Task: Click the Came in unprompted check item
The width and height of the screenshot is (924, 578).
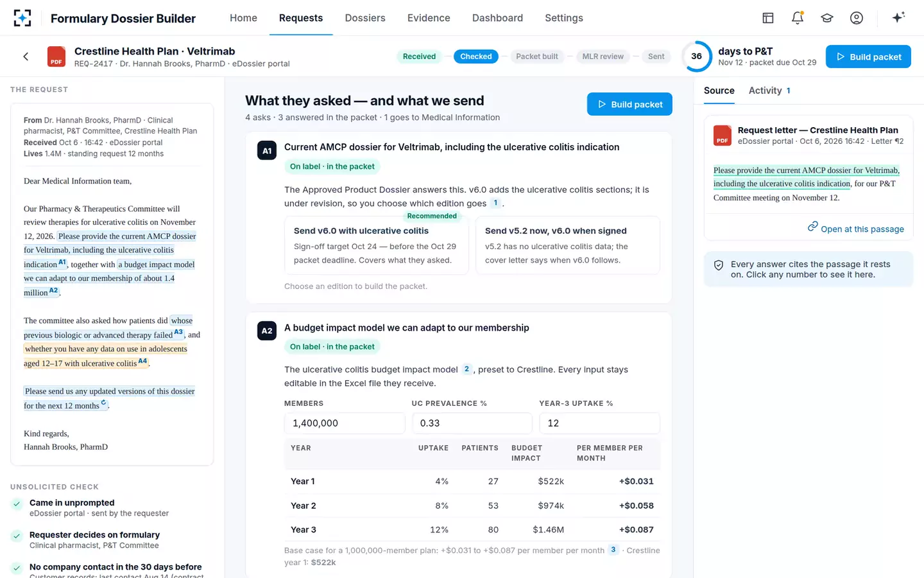Action: [x=112, y=507]
